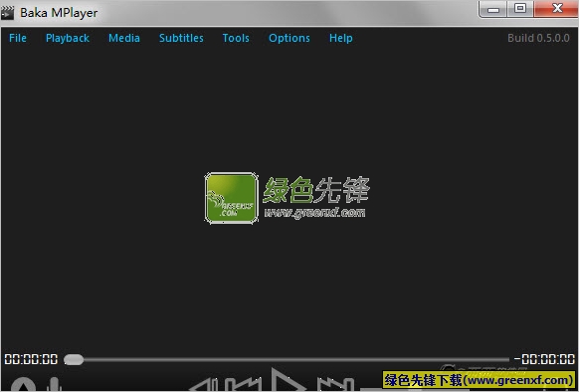Open the Media menu
The width and height of the screenshot is (579, 392).
[x=124, y=38]
